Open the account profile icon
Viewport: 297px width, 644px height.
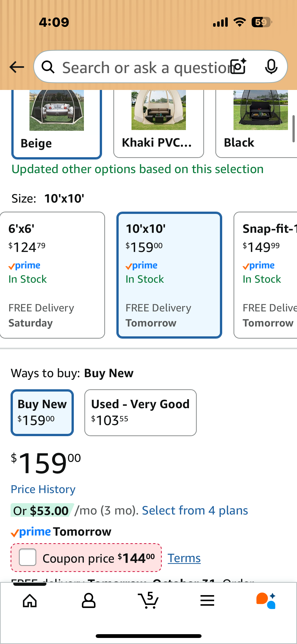click(89, 601)
